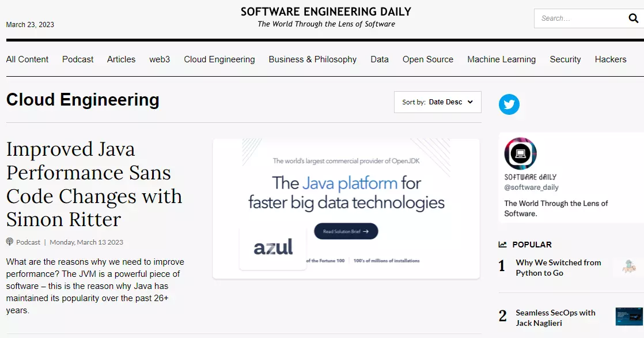Open the Twitter bird icon
Viewport: 644px width, 338px height.
point(509,104)
